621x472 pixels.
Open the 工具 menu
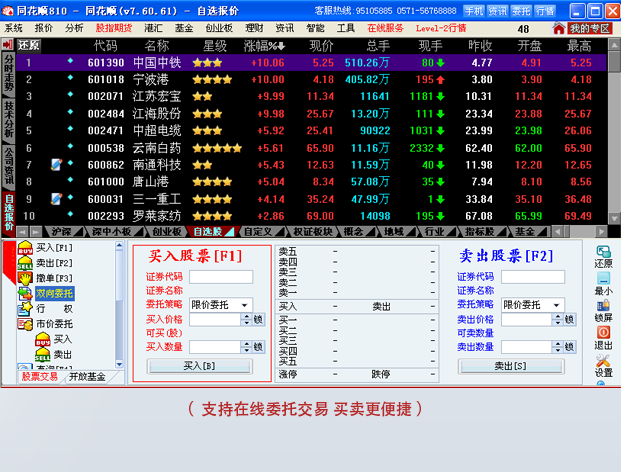point(346,28)
